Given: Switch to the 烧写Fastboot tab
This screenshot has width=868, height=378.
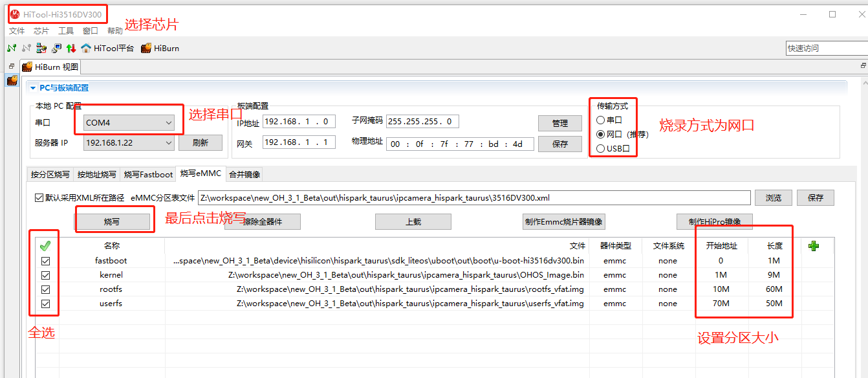Looking at the screenshot, I should tap(148, 174).
